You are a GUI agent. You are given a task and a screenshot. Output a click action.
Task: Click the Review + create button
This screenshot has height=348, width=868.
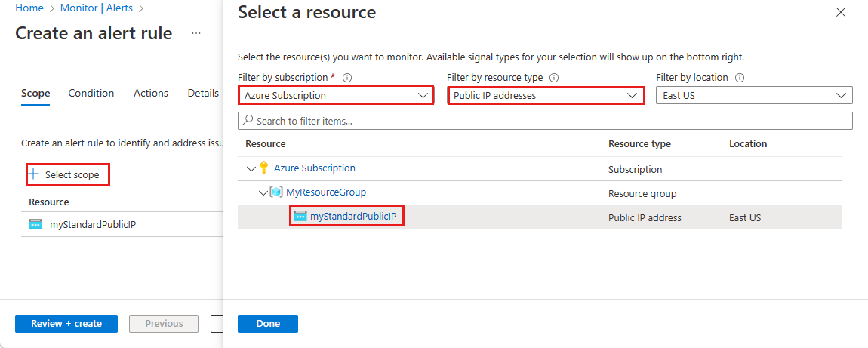click(66, 324)
